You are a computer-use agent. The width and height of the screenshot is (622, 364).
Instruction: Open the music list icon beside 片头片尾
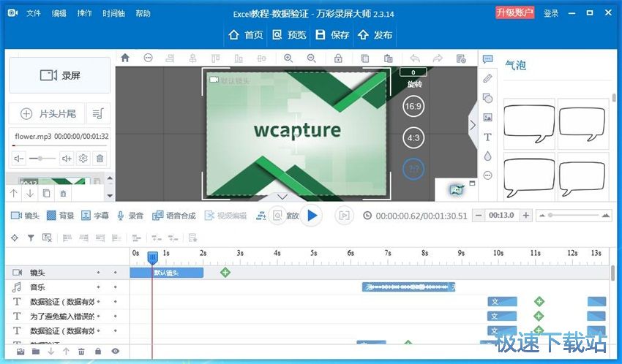click(x=97, y=114)
